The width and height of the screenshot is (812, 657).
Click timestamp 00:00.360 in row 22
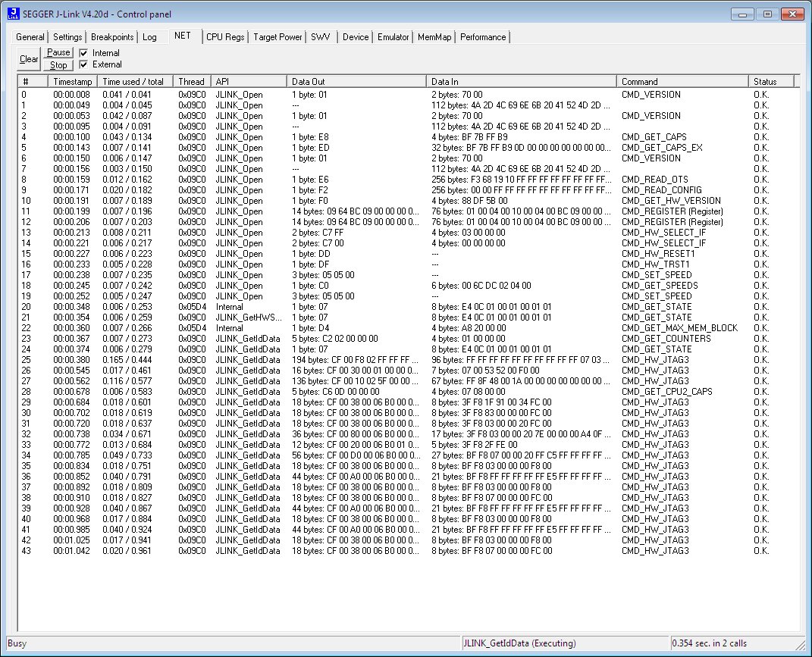[71, 328]
